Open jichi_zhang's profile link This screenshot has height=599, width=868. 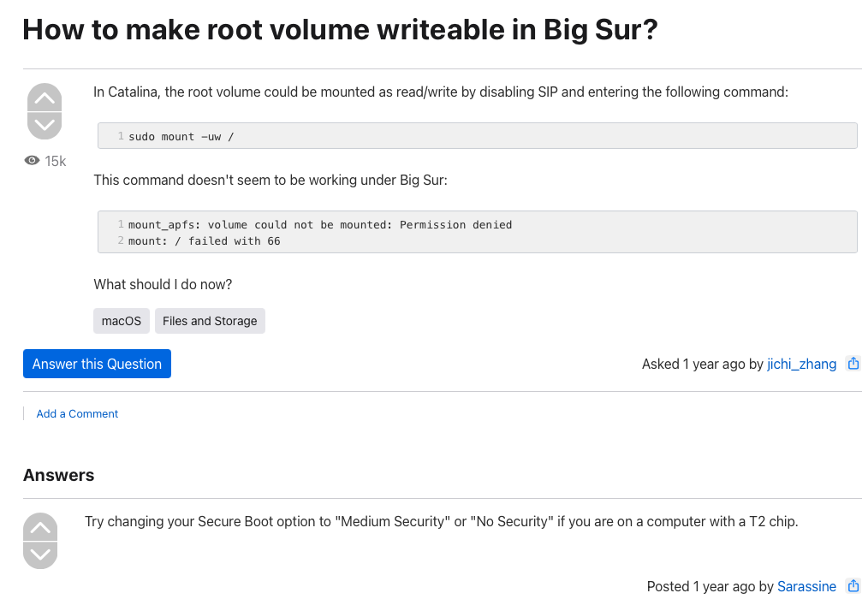(x=801, y=364)
